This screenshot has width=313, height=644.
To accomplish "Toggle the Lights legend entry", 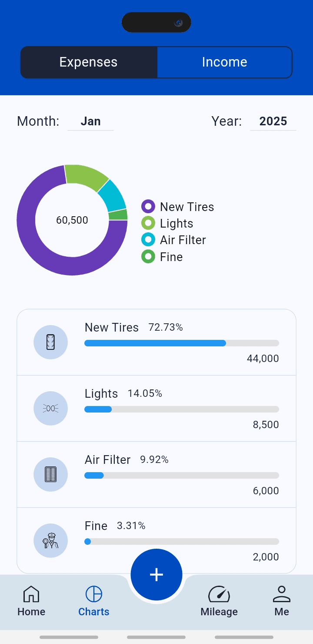I will coord(167,223).
